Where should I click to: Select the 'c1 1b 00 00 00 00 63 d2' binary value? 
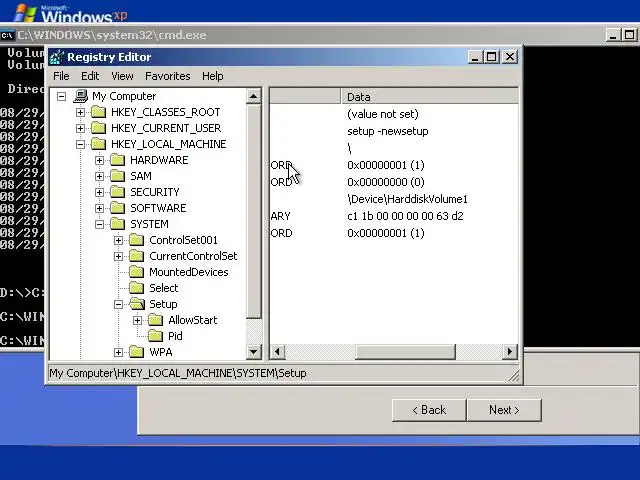405,216
